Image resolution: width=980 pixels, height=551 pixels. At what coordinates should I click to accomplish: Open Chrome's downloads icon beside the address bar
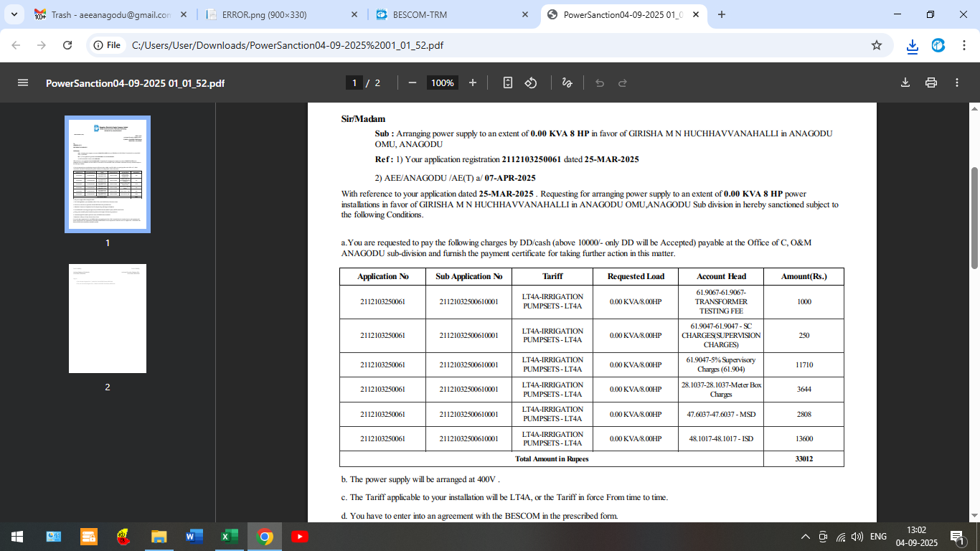tap(913, 46)
